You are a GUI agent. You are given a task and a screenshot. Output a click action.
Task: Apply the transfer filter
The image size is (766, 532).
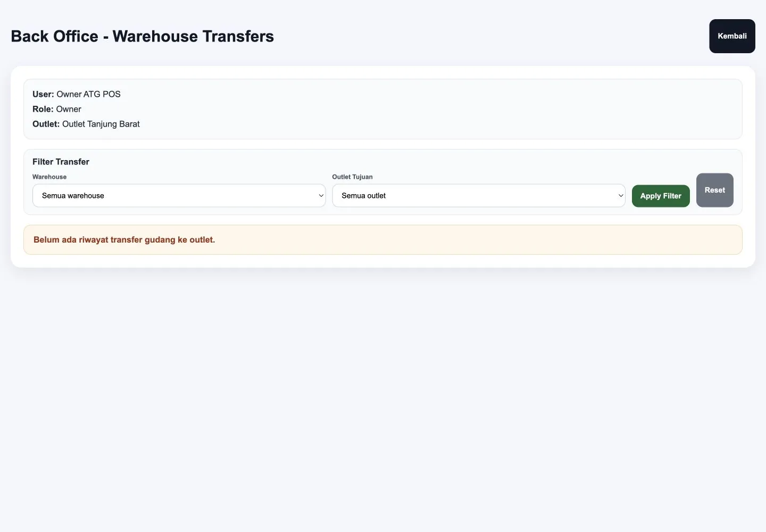coord(661,196)
